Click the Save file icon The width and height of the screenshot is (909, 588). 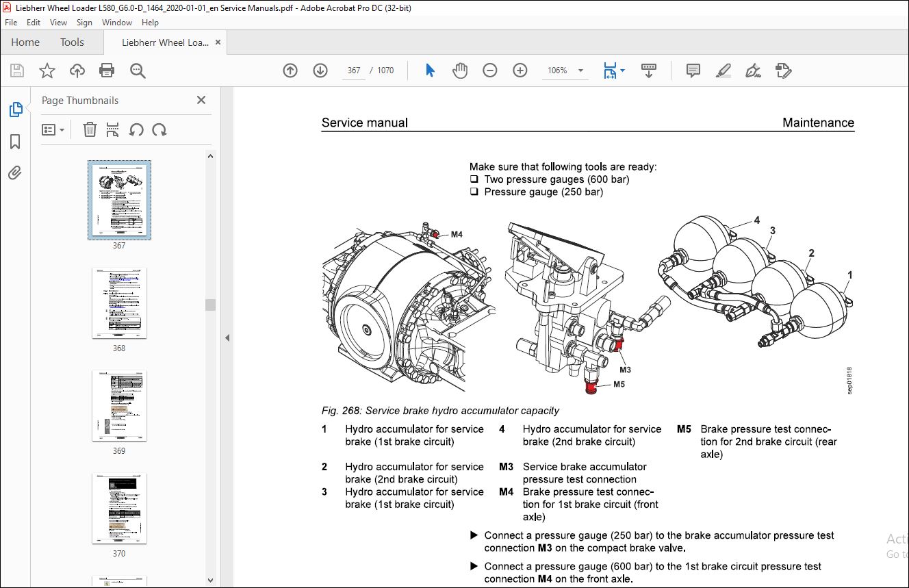[17, 71]
